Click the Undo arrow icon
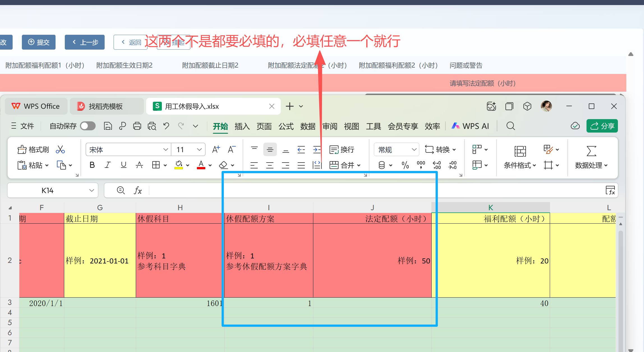 pyautogui.click(x=166, y=126)
